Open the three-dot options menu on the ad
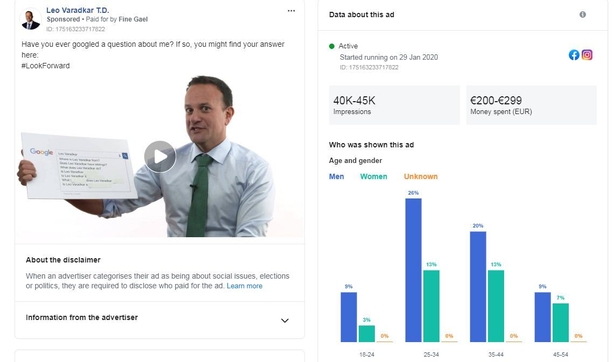This screenshot has width=614, height=362. 291,11
